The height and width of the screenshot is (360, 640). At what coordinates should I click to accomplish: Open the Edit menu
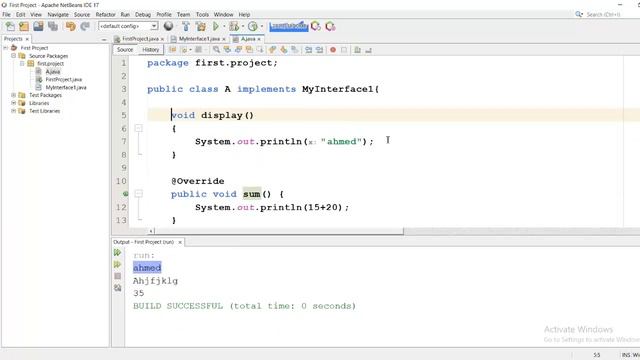(x=20, y=14)
